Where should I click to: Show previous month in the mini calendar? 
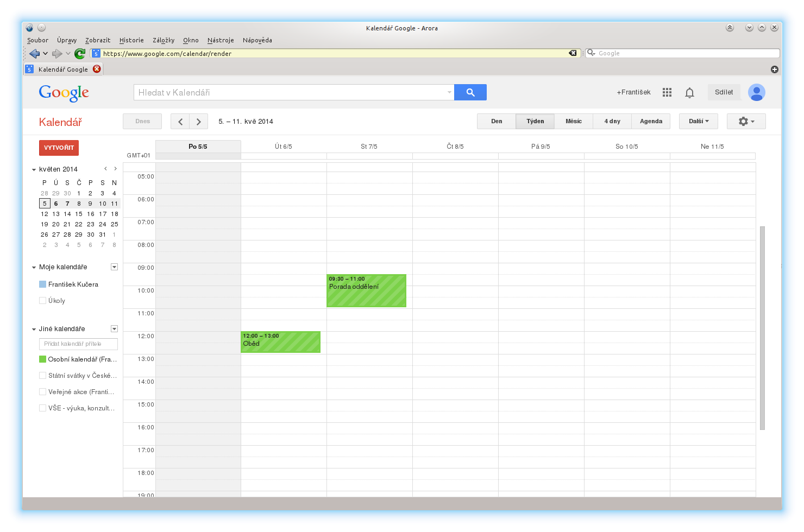(105, 169)
